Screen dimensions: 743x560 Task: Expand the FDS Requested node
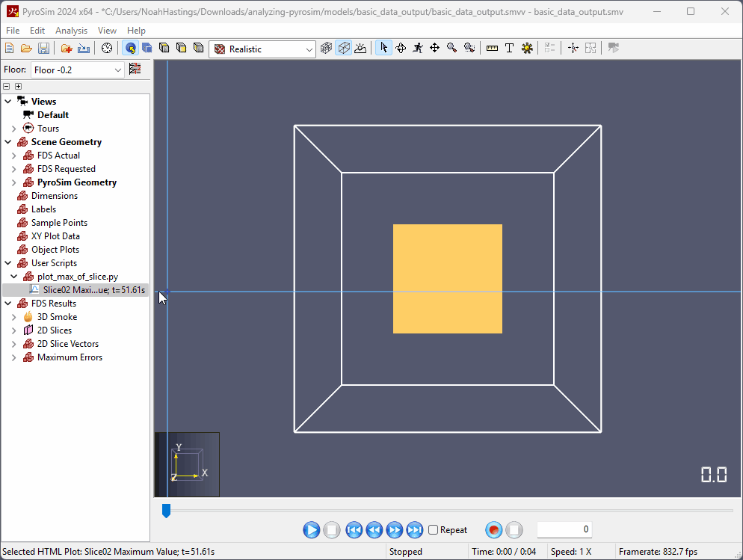[x=13, y=169]
